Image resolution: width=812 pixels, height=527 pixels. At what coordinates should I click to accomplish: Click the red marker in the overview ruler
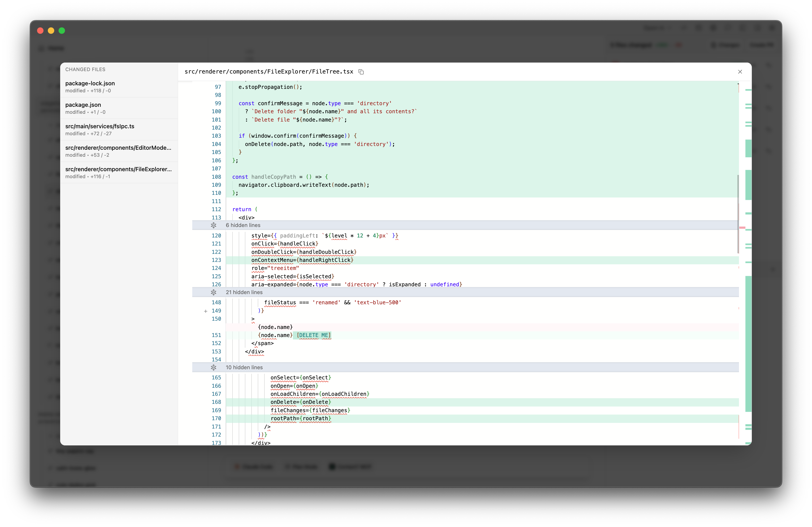click(x=742, y=227)
